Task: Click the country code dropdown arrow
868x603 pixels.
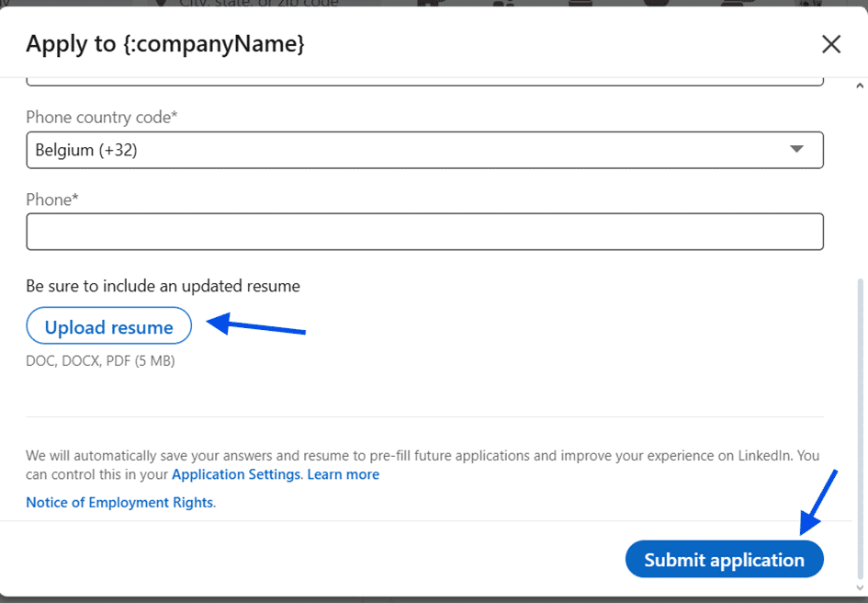Action: [796, 150]
